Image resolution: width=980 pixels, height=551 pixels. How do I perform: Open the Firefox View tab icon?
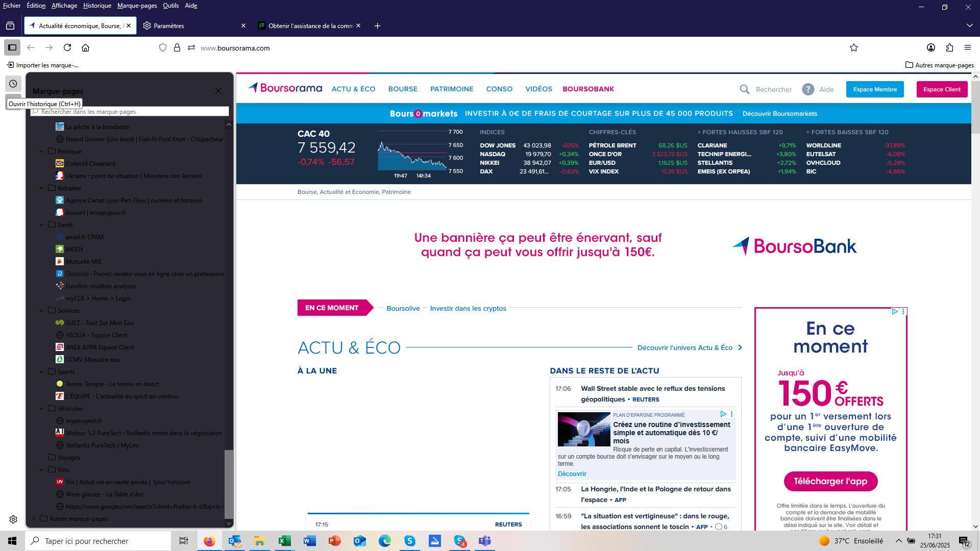10,26
